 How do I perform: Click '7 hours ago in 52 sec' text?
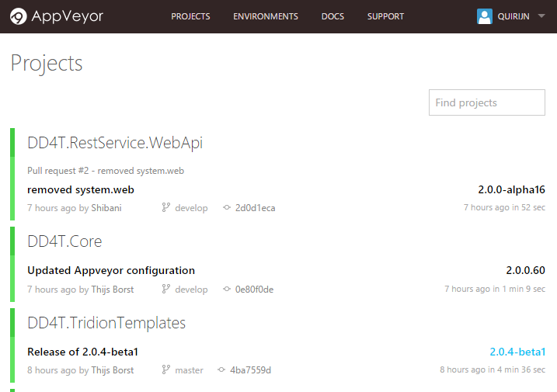[x=504, y=207]
